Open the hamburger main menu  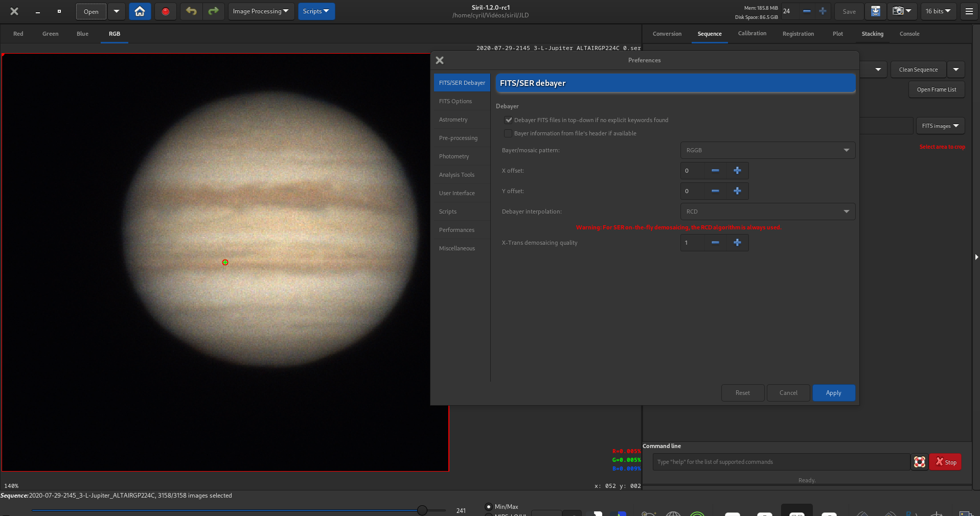(x=969, y=11)
